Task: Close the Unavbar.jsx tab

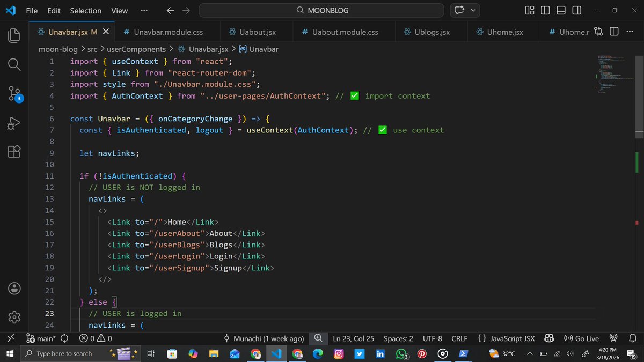Action: 106,32
